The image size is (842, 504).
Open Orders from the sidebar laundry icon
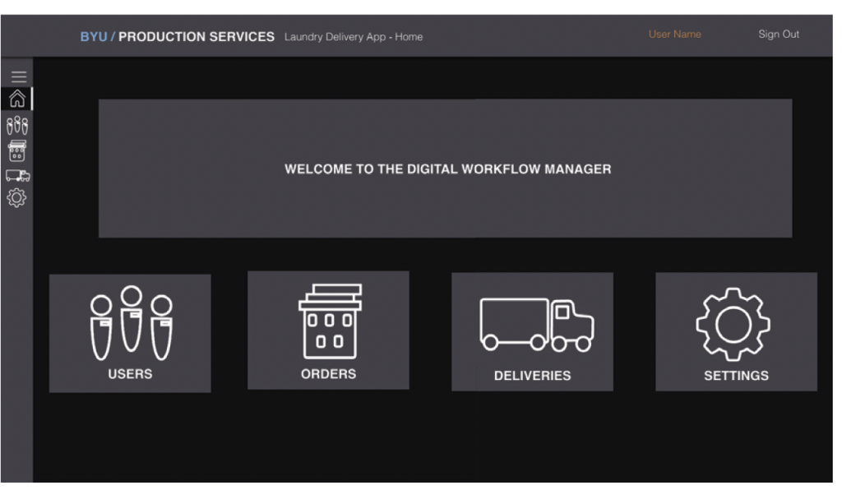coord(17,150)
